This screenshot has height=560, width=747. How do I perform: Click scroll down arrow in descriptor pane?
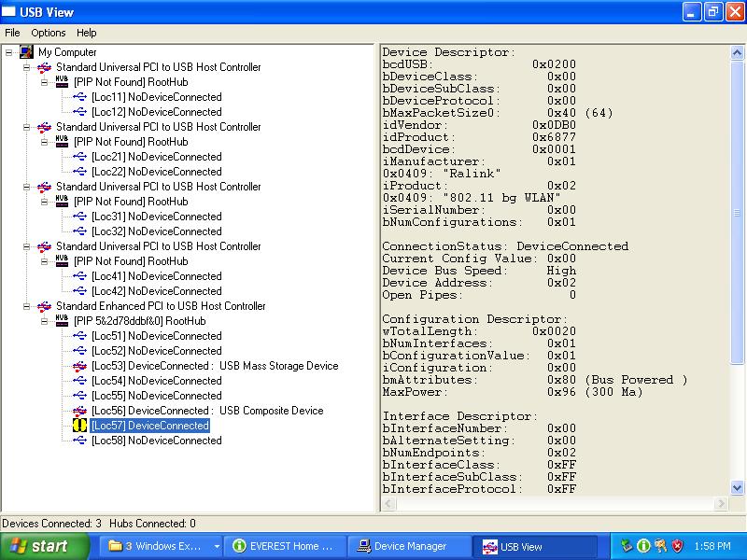[737, 487]
